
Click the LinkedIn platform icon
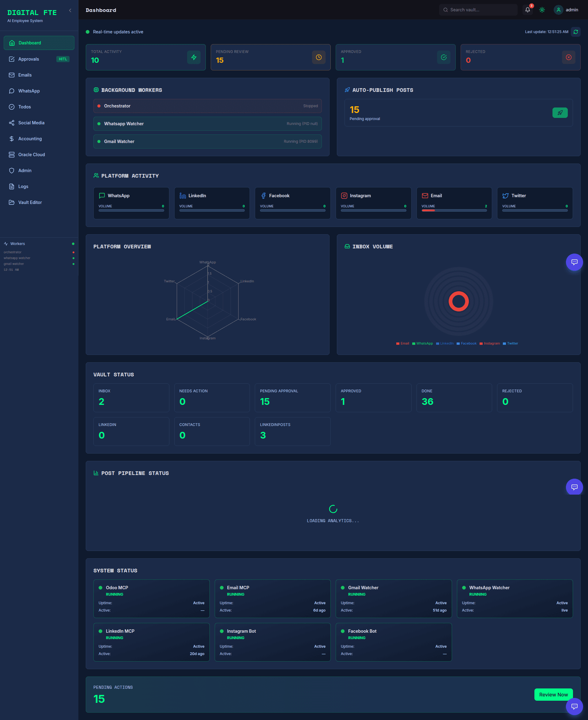183,196
